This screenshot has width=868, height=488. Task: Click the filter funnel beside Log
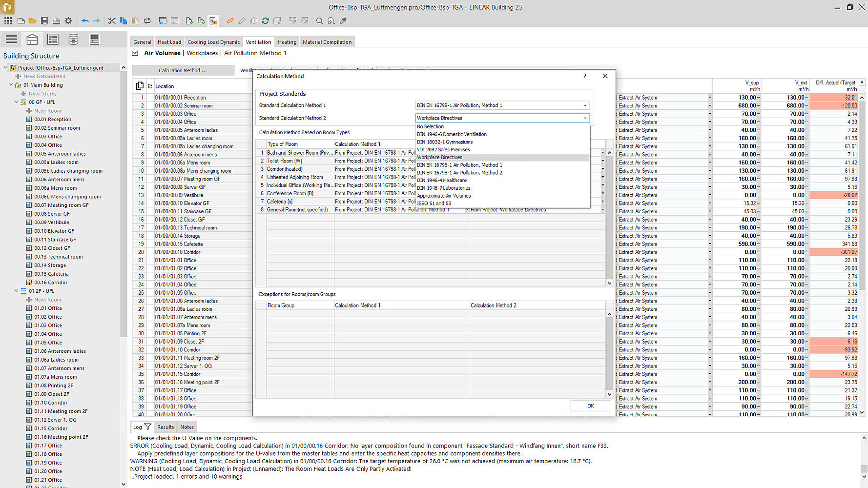point(147,427)
